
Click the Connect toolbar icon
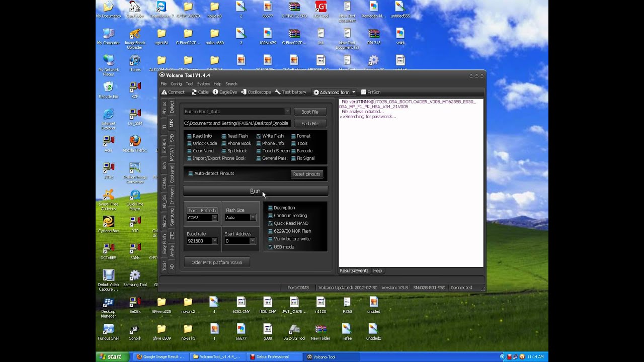coord(173,92)
